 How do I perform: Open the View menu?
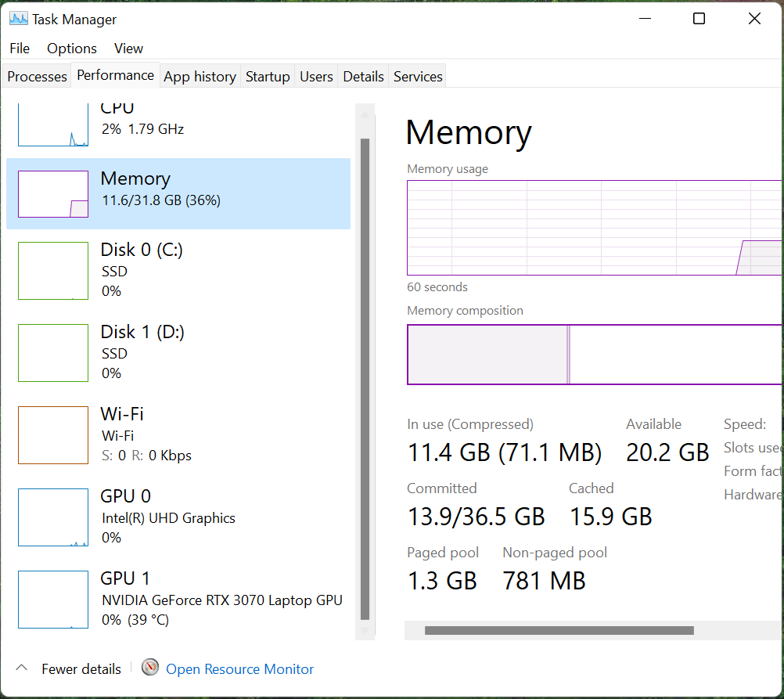[128, 49]
